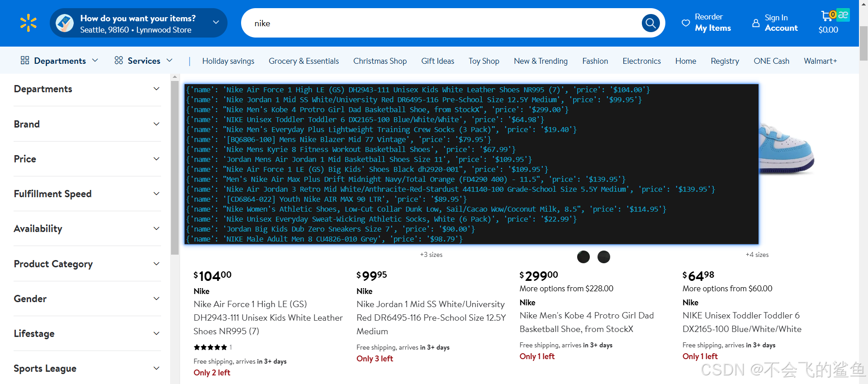The width and height of the screenshot is (868, 384).
Task: Select Home in the nav bar
Action: (686, 61)
